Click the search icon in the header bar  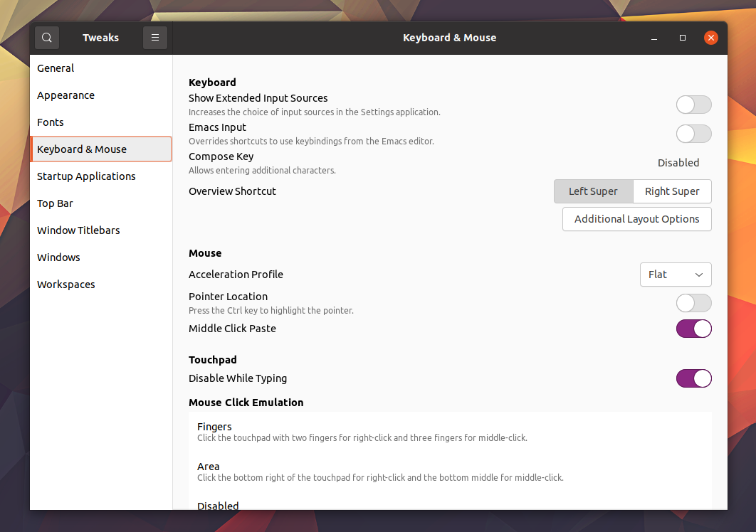pos(46,37)
